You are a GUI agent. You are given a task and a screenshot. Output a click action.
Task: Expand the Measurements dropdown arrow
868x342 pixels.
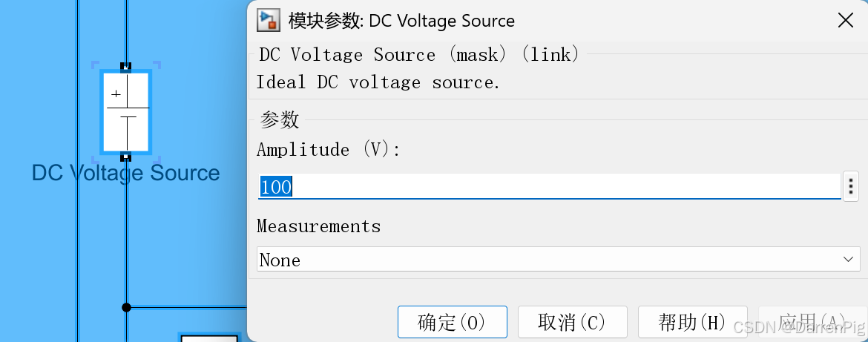point(848,260)
